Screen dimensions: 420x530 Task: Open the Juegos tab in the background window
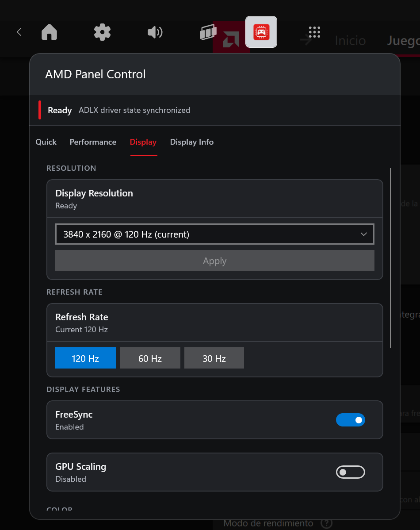[404, 41]
